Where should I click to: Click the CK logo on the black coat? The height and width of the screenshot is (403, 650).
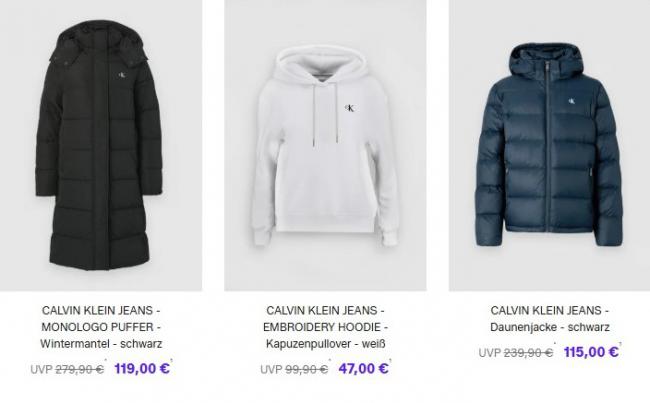[122, 75]
